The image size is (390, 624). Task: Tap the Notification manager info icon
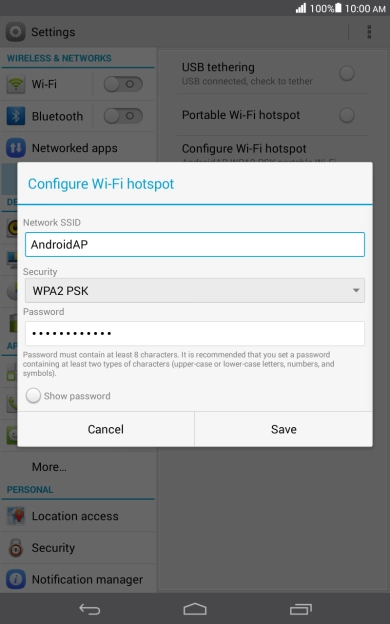16,579
